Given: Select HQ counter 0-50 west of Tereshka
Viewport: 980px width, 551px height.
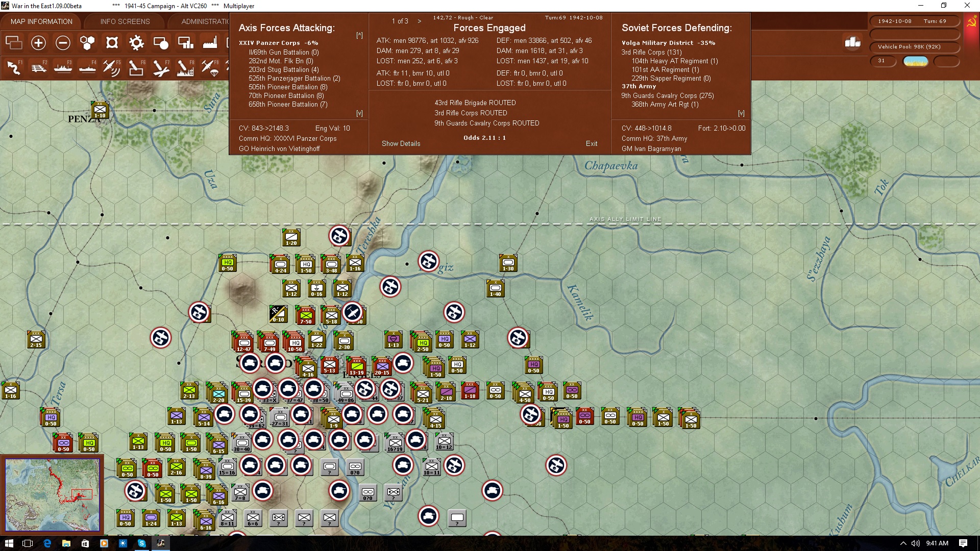Looking at the screenshot, I should point(227,263).
